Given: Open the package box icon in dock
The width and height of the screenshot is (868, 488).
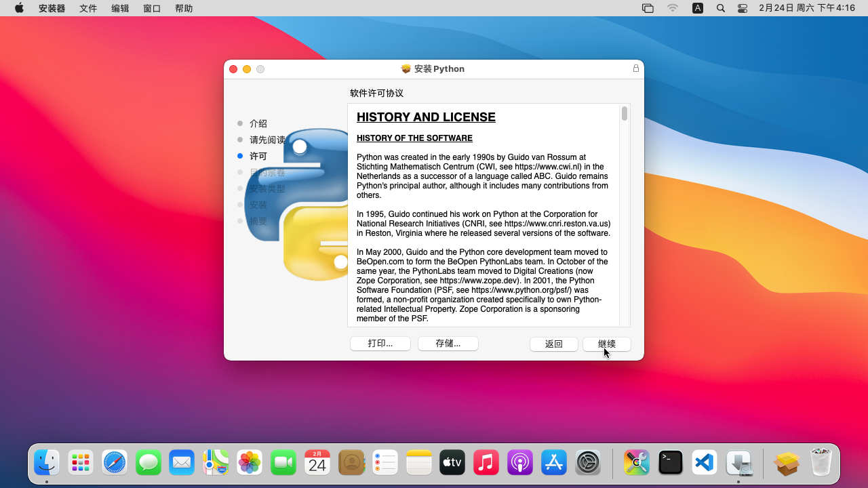Looking at the screenshot, I should [x=787, y=463].
